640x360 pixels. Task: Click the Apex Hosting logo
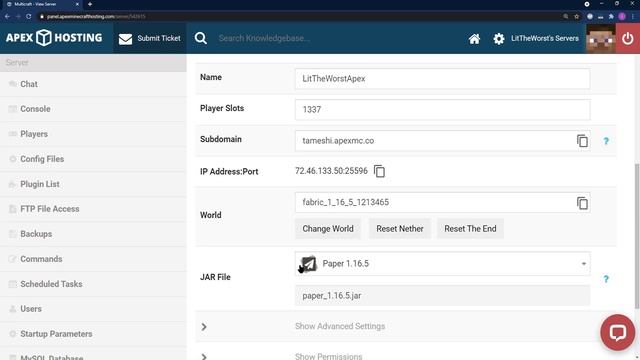[x=54, y=38]
